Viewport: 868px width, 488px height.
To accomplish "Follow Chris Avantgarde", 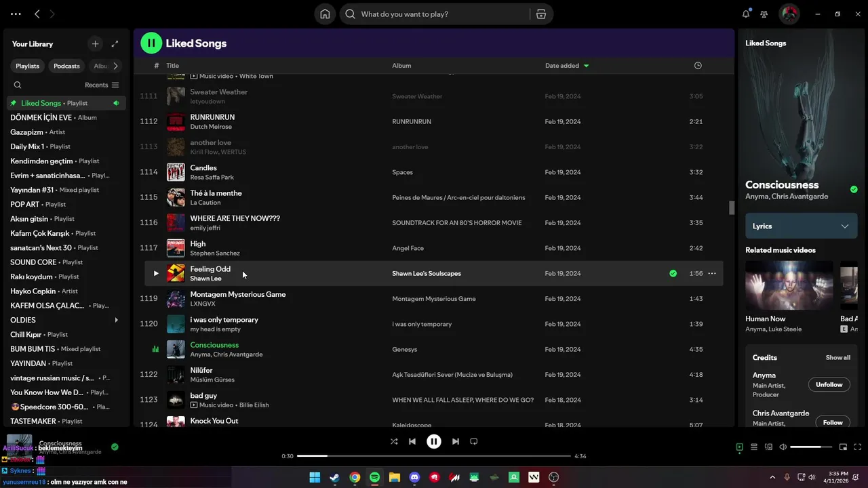I will click(833, 422).
